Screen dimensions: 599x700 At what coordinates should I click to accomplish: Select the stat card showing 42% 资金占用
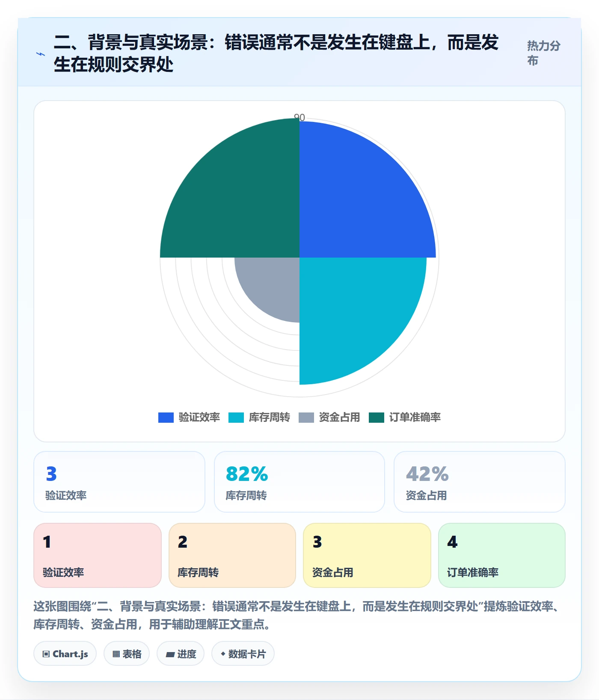[480, 482]
